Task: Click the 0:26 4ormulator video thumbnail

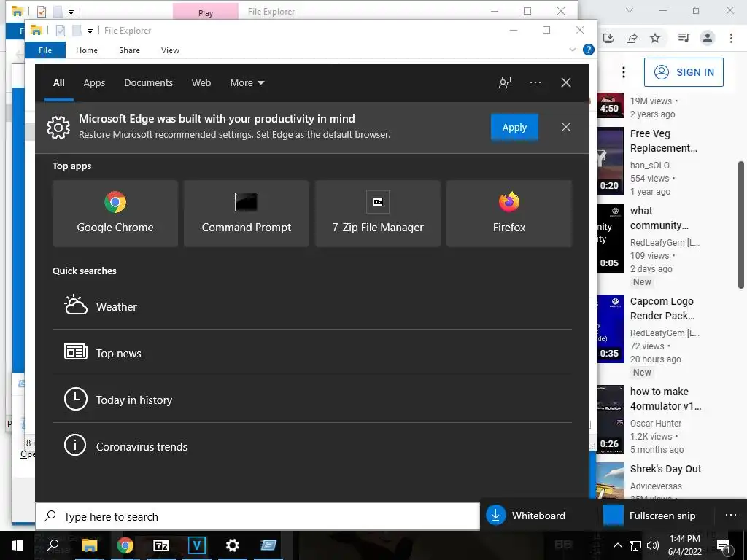Action: (x=611, y=419)
